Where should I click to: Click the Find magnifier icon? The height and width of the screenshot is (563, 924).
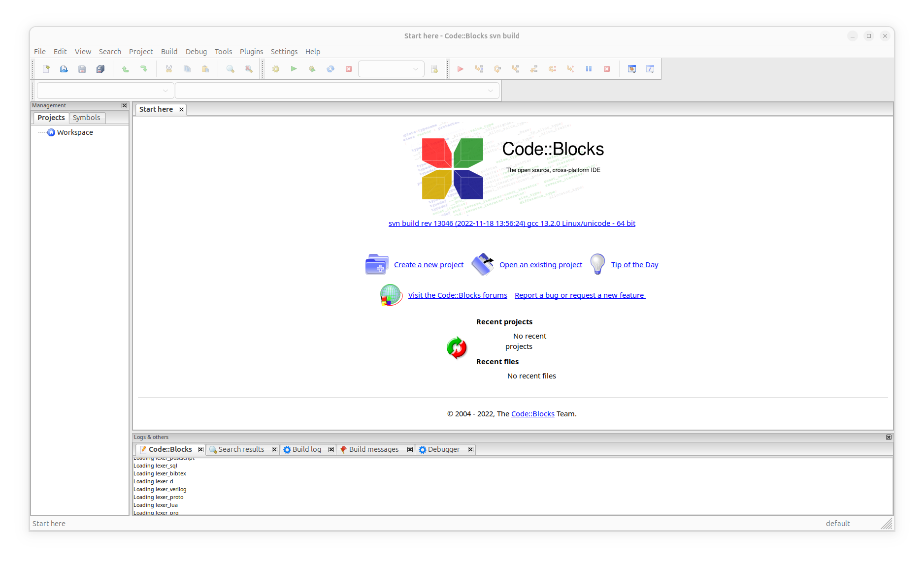231,69
